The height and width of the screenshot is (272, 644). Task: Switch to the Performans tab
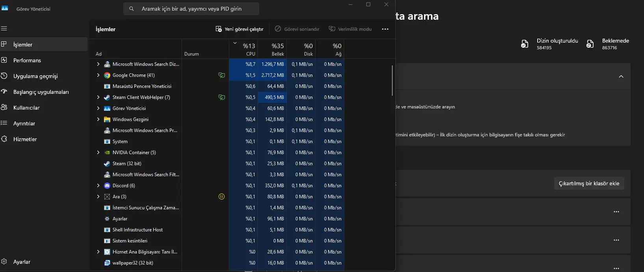click(44, 60)
